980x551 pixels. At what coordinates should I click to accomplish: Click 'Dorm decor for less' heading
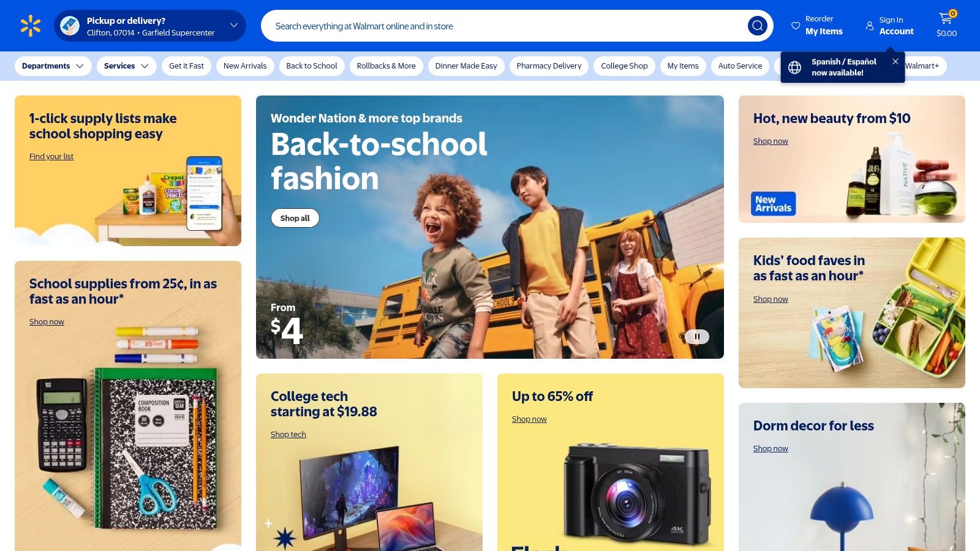click(x=813, y=425)
